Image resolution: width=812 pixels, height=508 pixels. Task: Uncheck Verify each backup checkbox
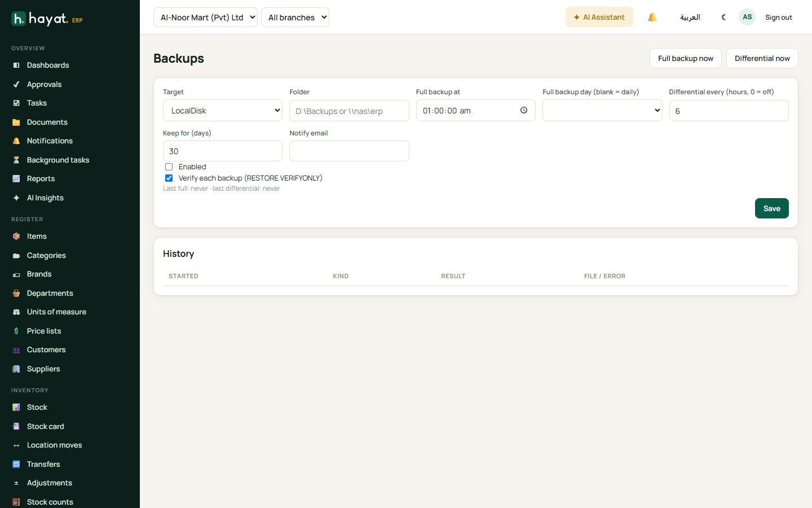(x=169, y=178)
